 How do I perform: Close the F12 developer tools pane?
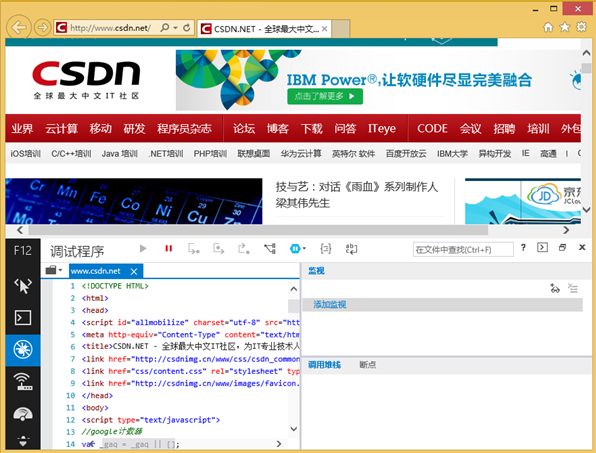pos(582,247)
